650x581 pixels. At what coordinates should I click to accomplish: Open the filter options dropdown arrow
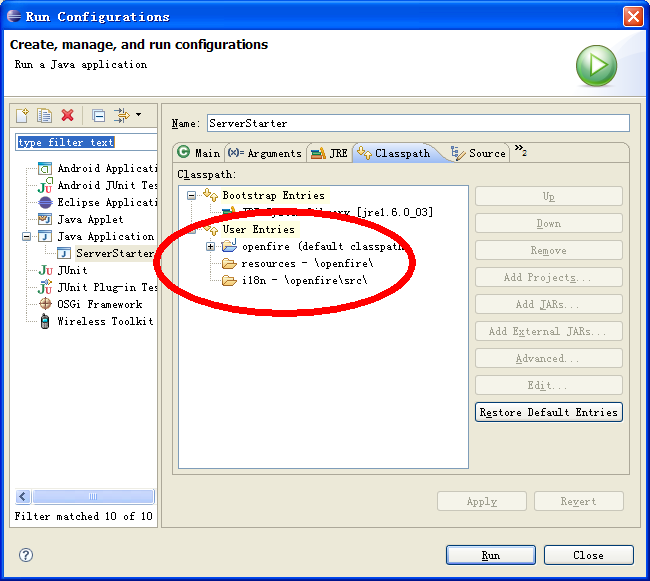138,115
